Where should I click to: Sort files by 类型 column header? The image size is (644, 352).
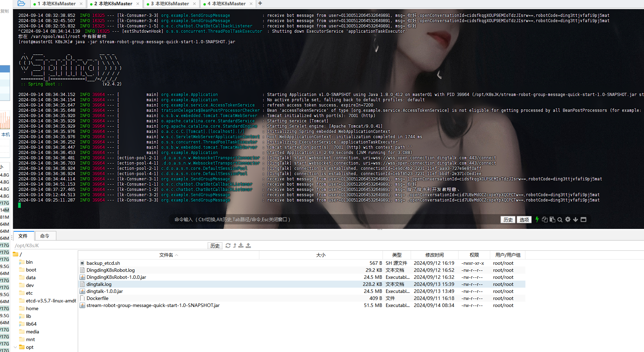(x=397, y=255)
